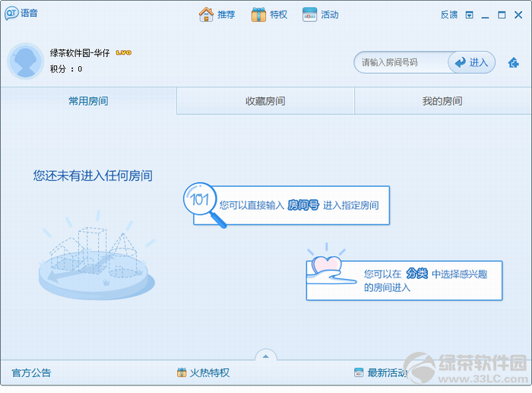
Task: Click the 房间号 highlighted link
Action: 303,205
